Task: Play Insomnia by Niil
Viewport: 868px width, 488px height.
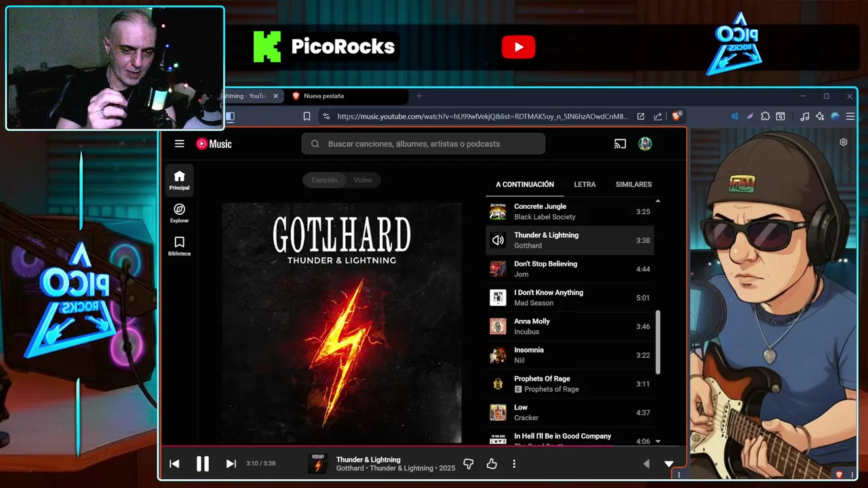Action: 570,355
